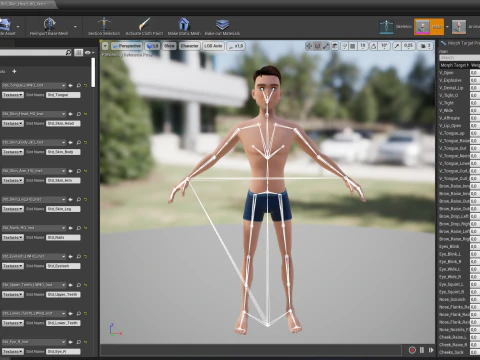Open viewport options arrow menu
Viewport: 480px width, 360px height.
[105, 46]
